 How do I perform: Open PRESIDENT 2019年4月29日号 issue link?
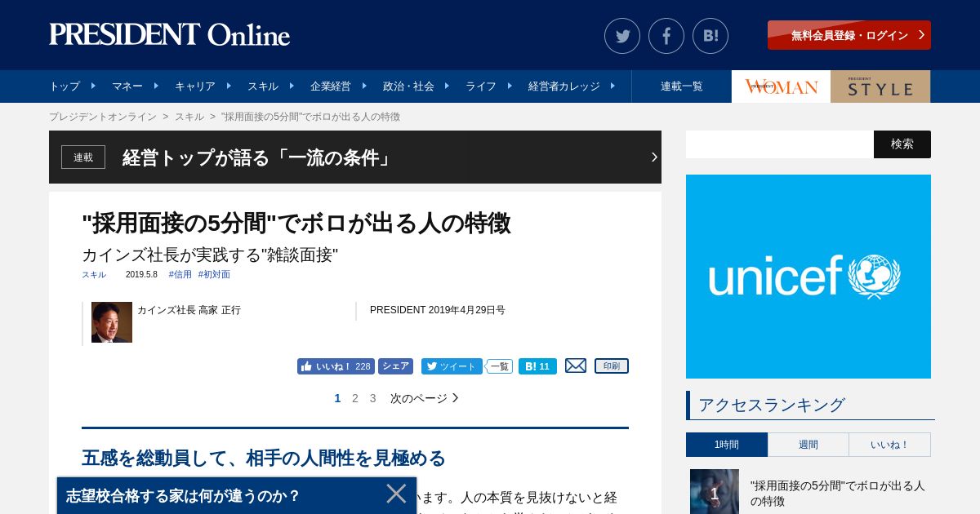click(x=438, y=310)
